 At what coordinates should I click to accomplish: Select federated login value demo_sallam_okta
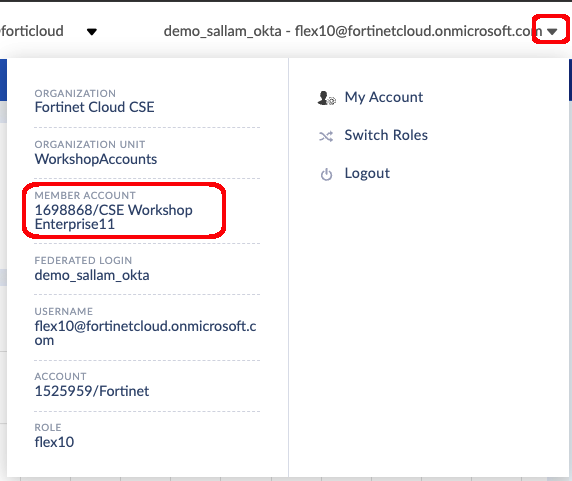[x=92, y=275]
